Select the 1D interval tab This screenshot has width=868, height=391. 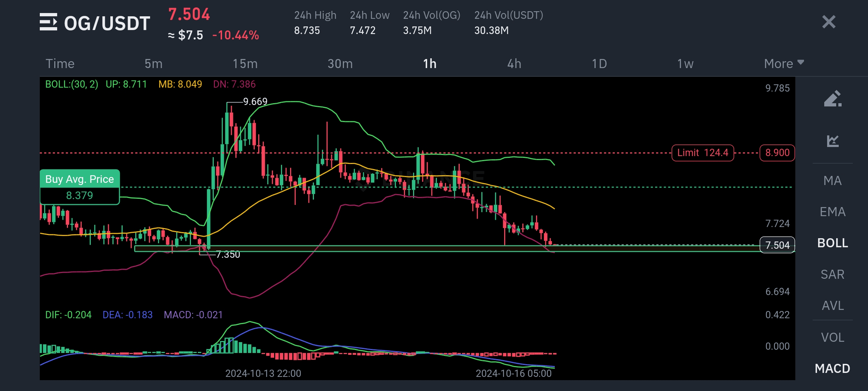tap(599, 64)
